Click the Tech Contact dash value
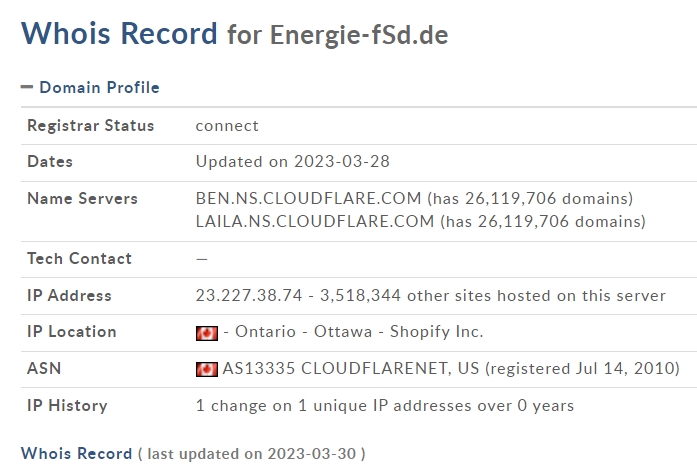The image size is (697, 471). pos(202,259)
